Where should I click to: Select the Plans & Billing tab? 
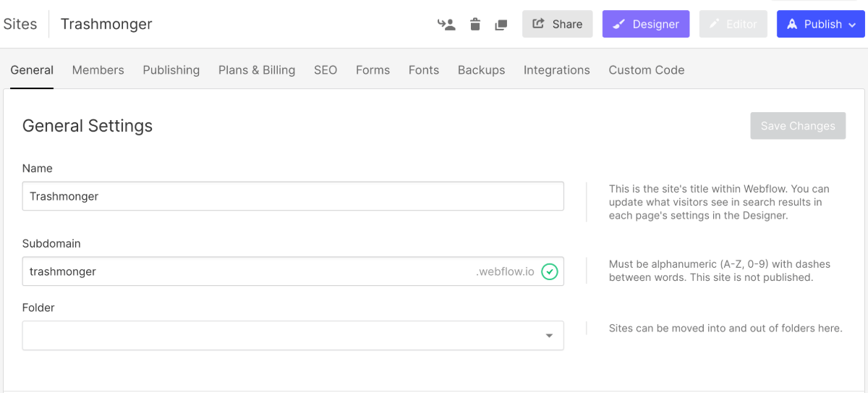click(x=257, y=70)
